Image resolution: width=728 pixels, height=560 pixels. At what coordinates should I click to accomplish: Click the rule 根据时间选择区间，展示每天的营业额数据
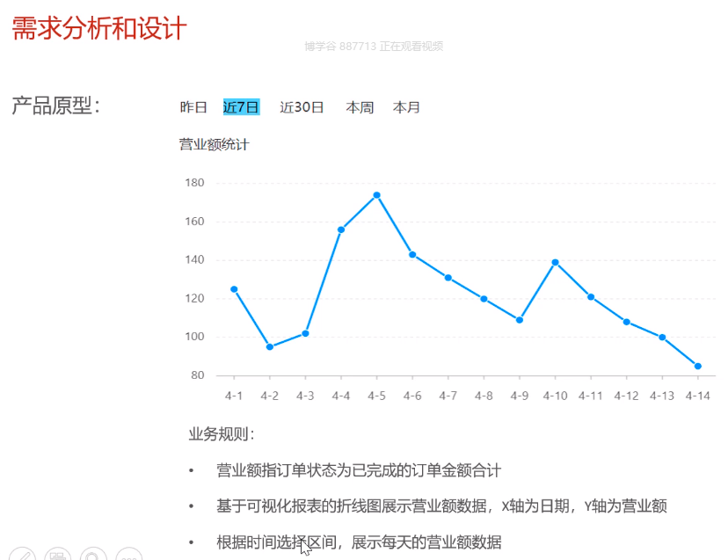tap(359, 542)
